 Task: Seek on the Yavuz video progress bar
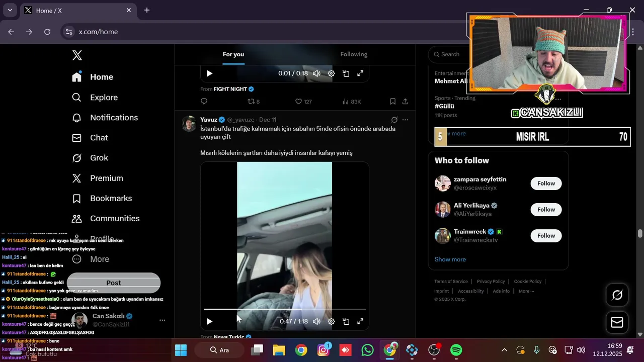[x=285, y=309]
